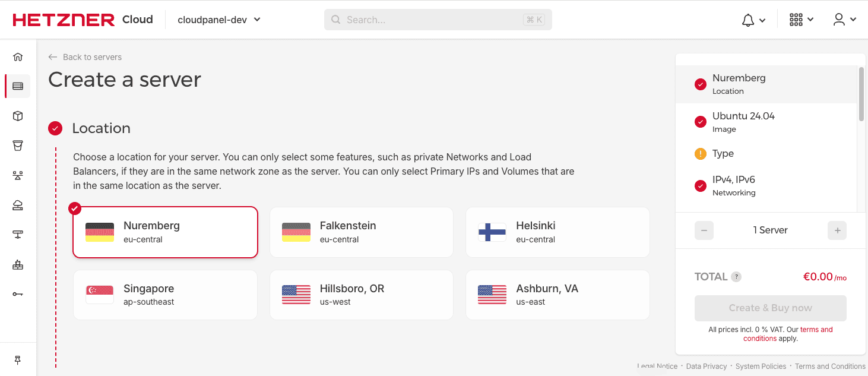Click the Hetzner logo
This screenshot has width=868, height=376.
tap(63, 19)
